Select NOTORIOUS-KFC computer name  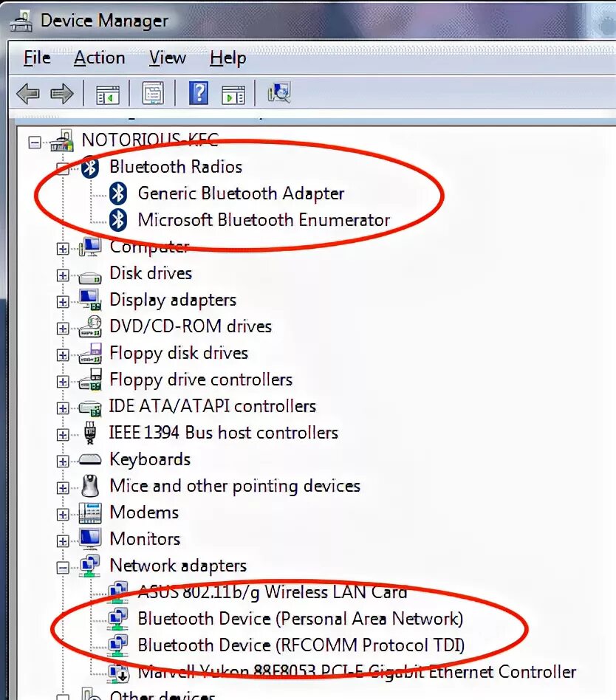(x=151, y=140)
